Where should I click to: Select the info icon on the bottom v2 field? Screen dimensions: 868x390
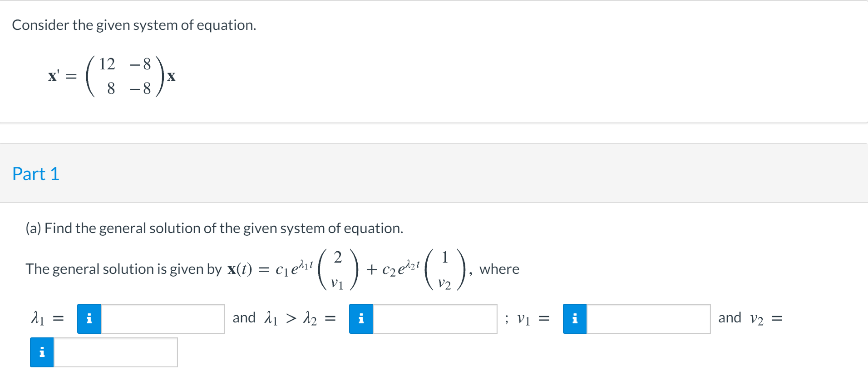pos(41,352)
